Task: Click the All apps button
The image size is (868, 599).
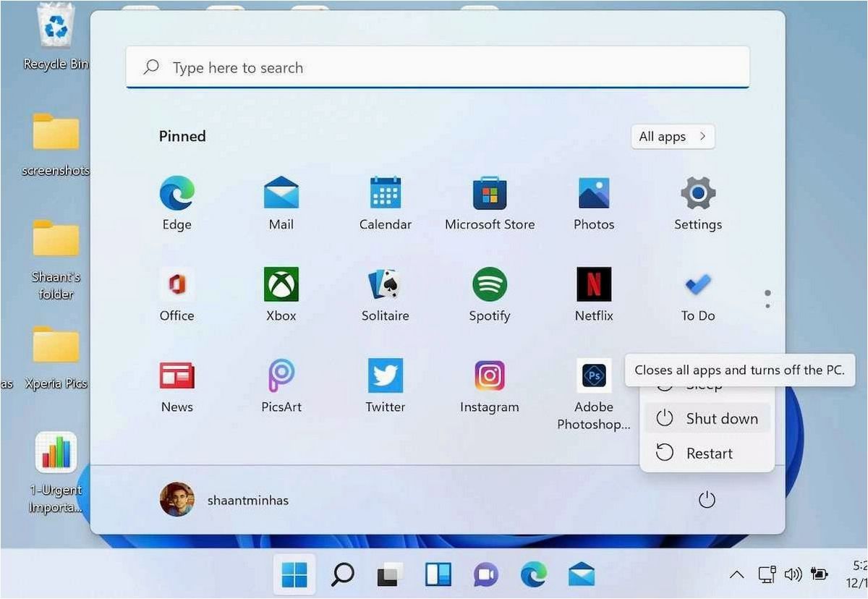Action: coord(673,137)
